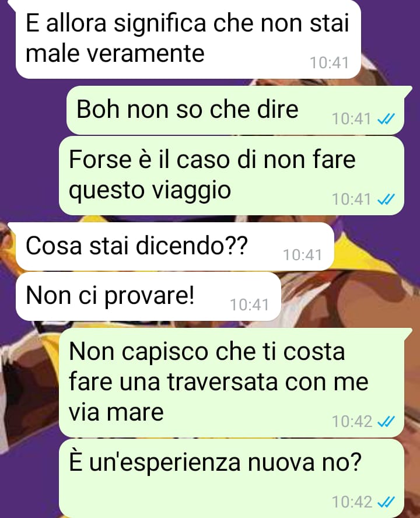Tap the 10:41 timestamp on 'Boh non so che dire'
This screenshot has width=420, height=518.
point(352,119)
